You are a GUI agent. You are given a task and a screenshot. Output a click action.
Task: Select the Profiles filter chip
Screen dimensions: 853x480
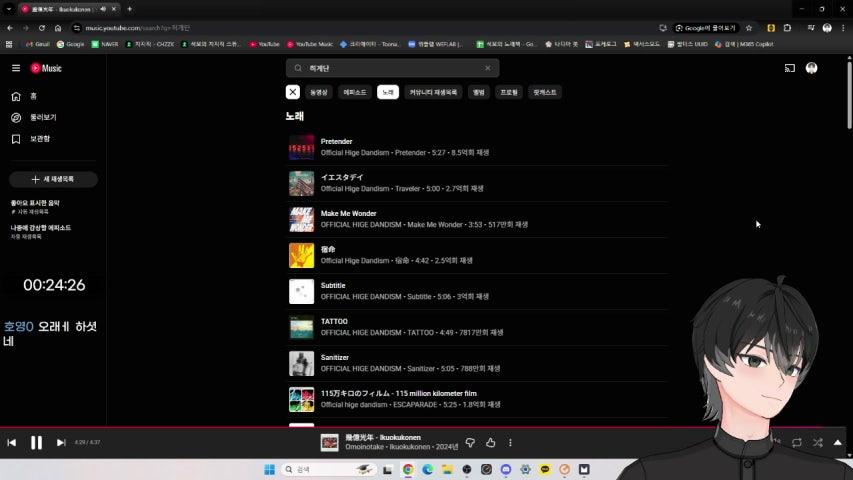[509, 92]
